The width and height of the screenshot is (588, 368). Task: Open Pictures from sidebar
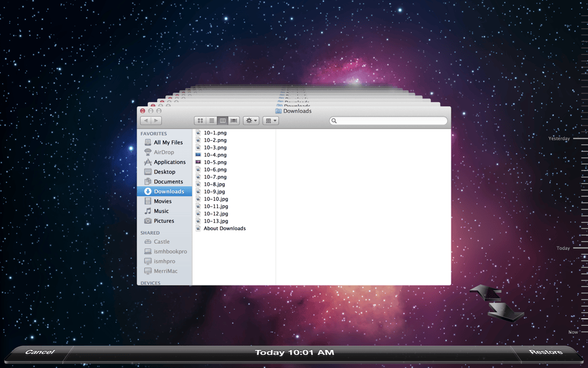165,221
